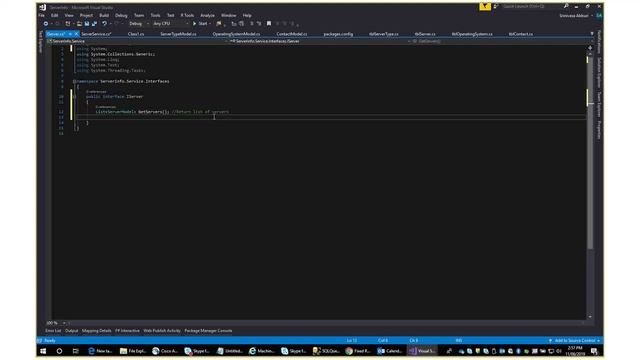Image resolution: width=640 pixels, height=360 pixels.
Task: Open the Analyze menu
Action: pyautogui.click(x=207, y=16)
